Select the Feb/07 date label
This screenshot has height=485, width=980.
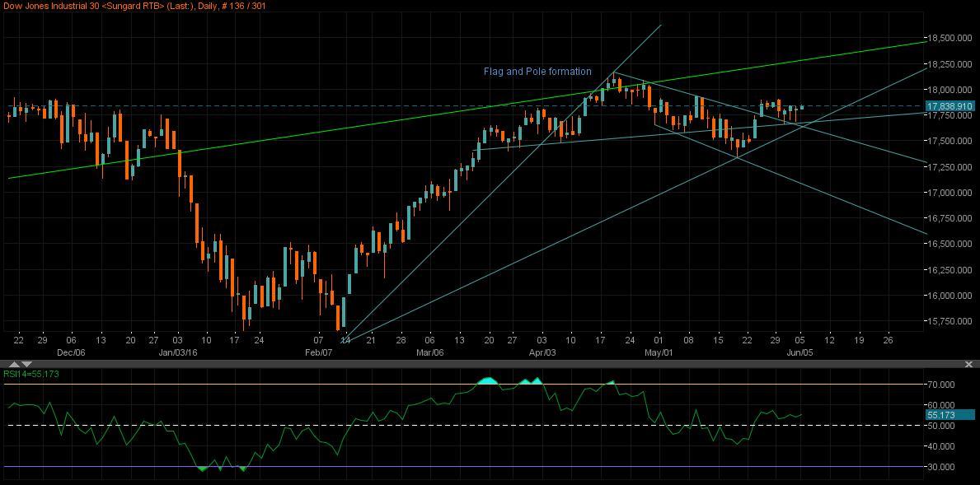[317, 350]
